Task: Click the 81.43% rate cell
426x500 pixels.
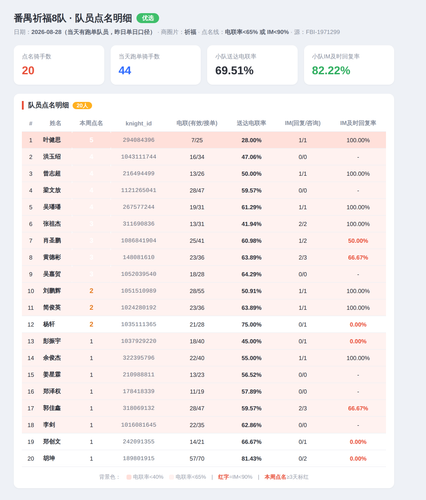Action: (x=251, y=459)
